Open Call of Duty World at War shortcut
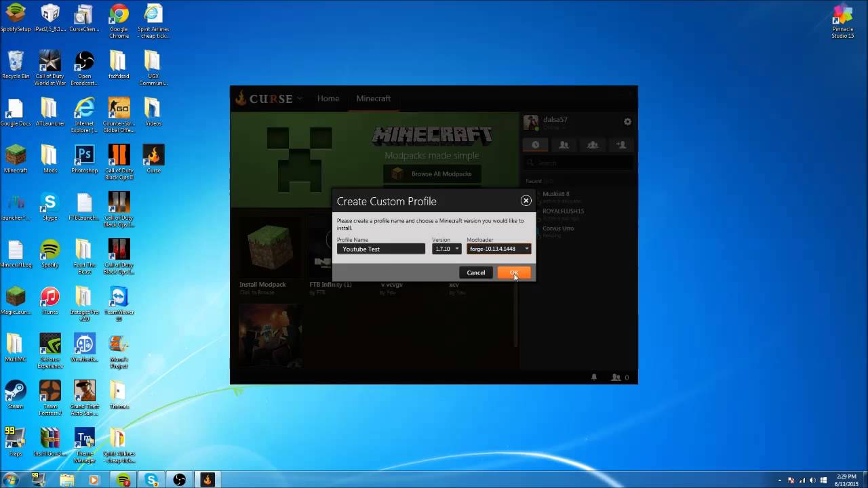The image size is (868, 488). [x=50, y=68]
